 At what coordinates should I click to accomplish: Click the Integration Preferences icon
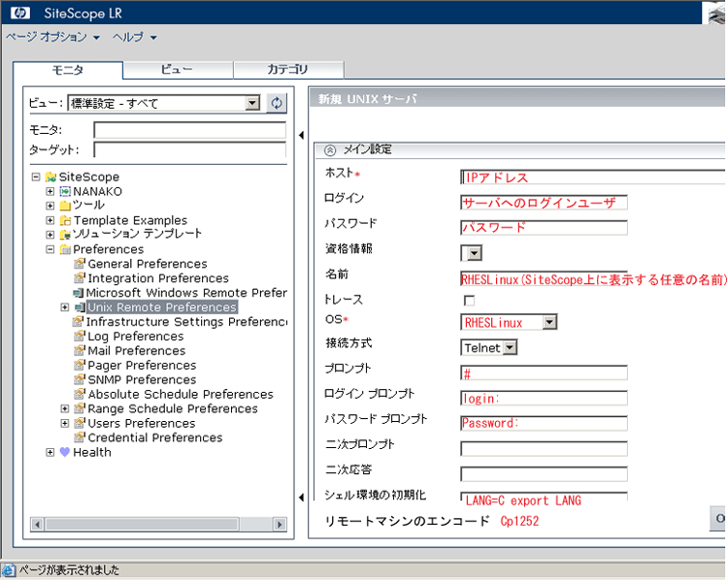(x=80, y=278)
